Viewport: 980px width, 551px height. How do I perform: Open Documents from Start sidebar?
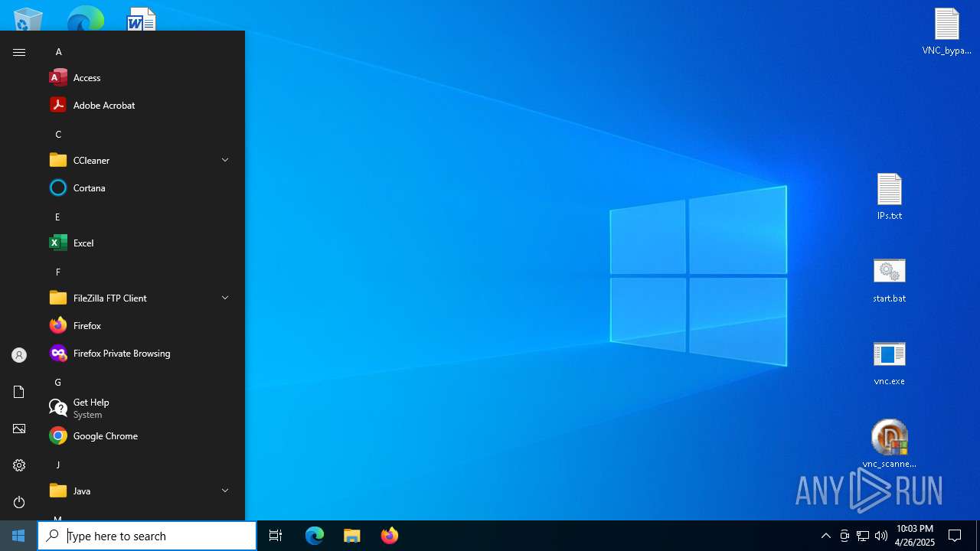coord(19,392)
